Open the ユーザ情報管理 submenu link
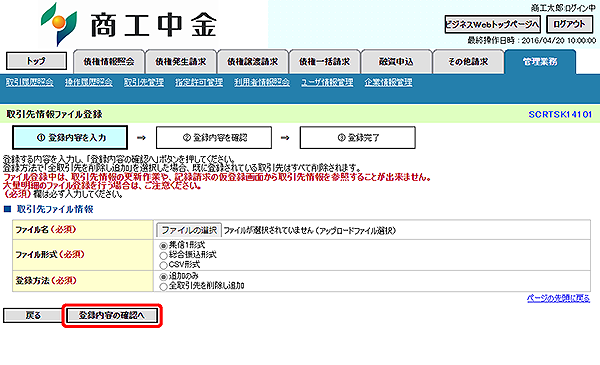The height and width of the screenshot is (365, 600). point(327,82)
